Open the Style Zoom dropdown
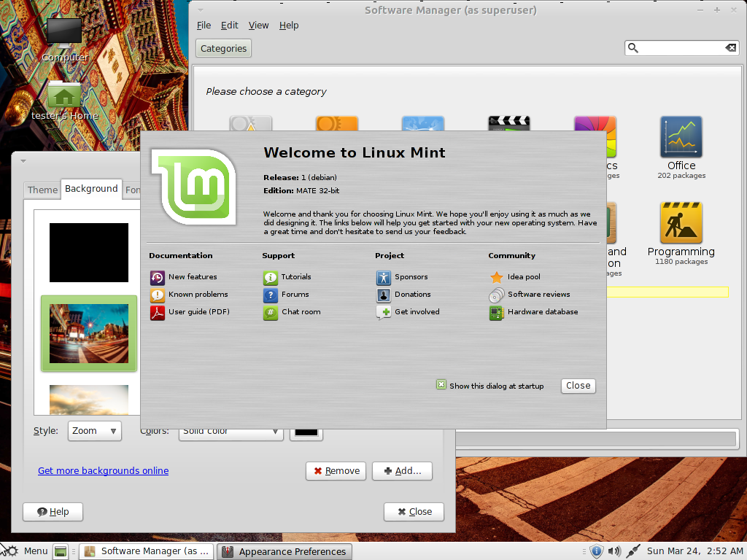 point(94,431)
